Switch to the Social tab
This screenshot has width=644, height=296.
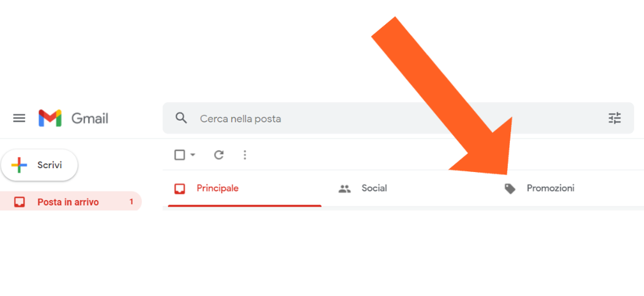click(x=404, y=189)
